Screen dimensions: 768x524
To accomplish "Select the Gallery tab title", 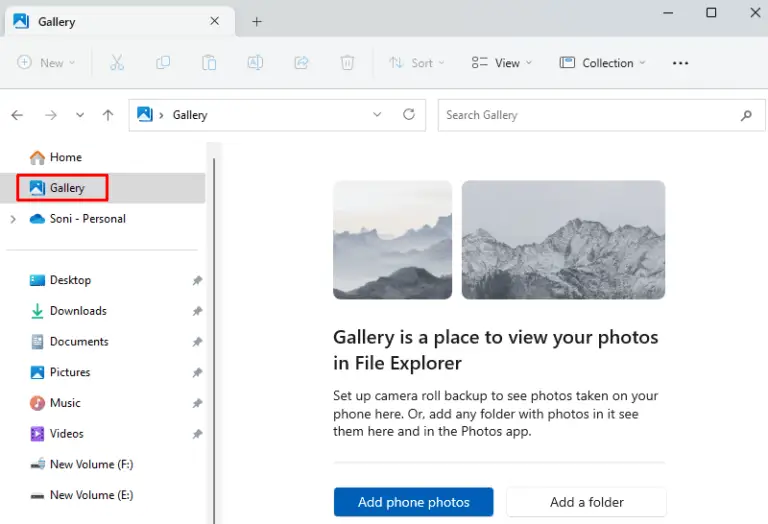I will [57, 22].
